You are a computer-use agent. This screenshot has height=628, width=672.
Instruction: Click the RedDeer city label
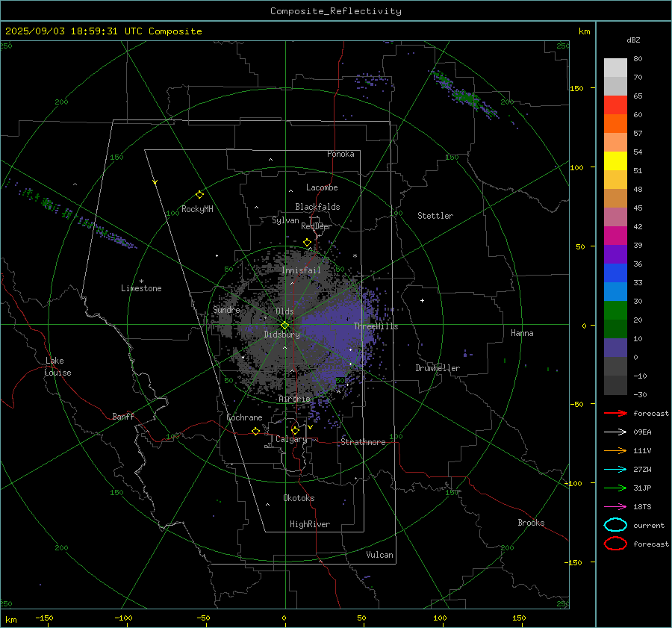[317, 226]
